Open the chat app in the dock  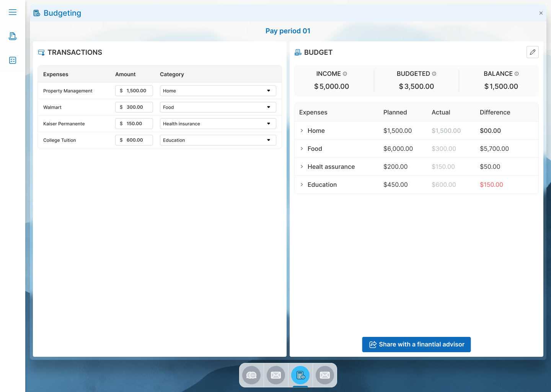[251, 375]
